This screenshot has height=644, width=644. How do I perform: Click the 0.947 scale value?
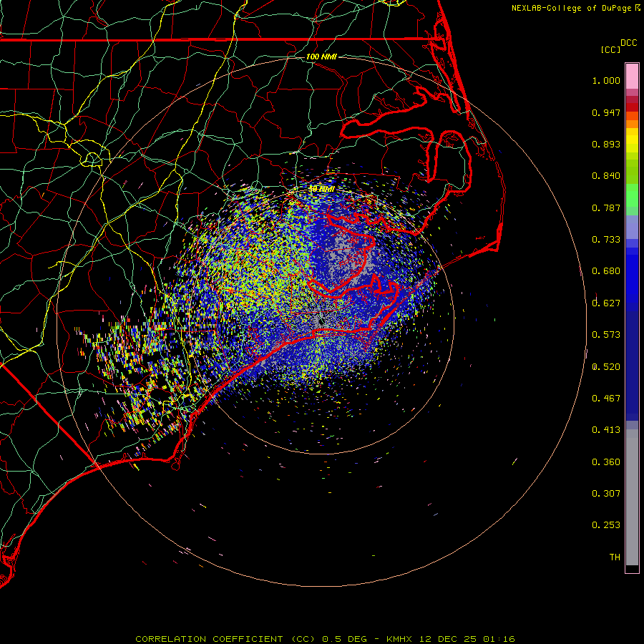(x=606, y=112)
